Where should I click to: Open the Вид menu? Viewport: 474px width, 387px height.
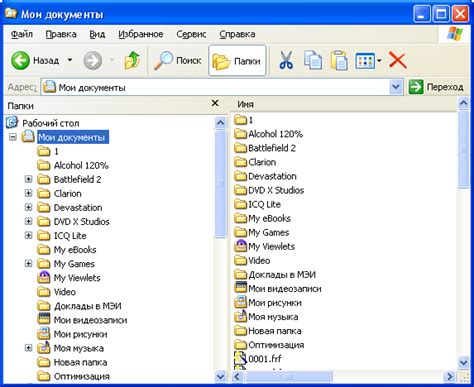[x=97, y=34]
